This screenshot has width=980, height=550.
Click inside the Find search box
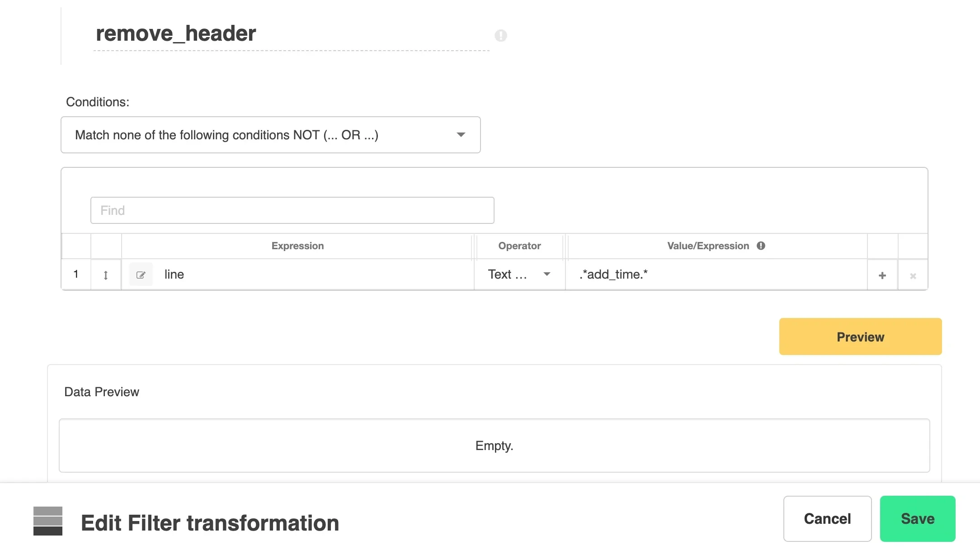[292, 210]
